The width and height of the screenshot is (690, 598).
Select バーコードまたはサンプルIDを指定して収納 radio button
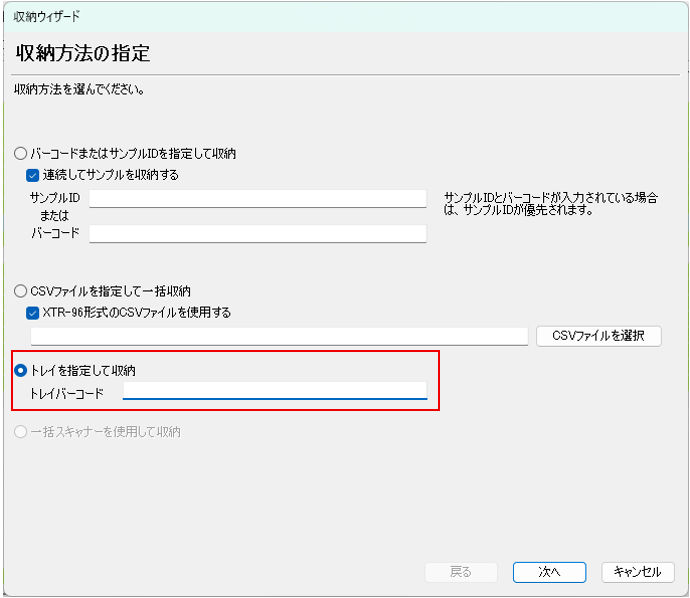tap(22, 154)
